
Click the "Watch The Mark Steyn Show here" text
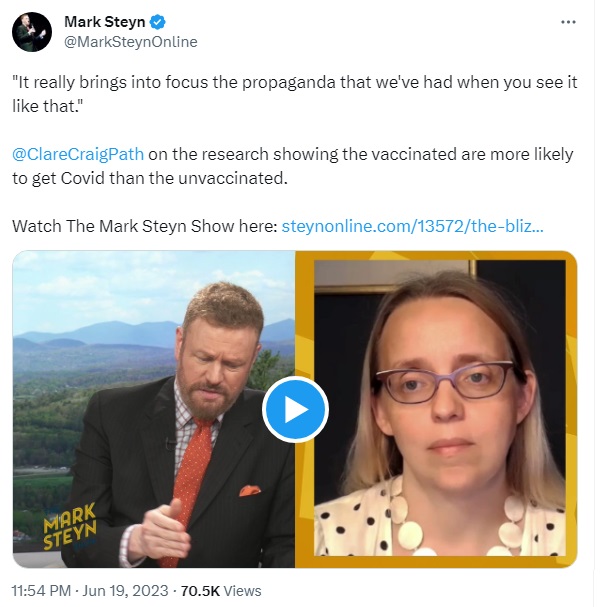tap(145, 226)
